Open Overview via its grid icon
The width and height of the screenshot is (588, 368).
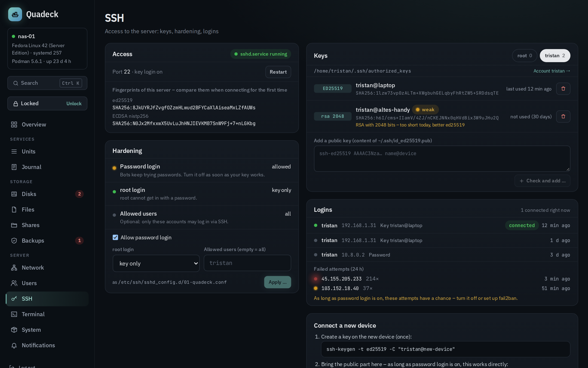point(14,125)
